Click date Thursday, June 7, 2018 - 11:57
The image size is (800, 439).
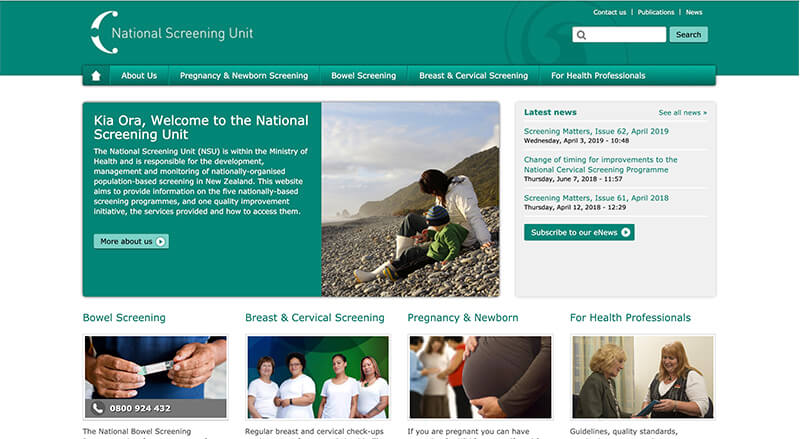pyautogui.click(x=573, y=179)
